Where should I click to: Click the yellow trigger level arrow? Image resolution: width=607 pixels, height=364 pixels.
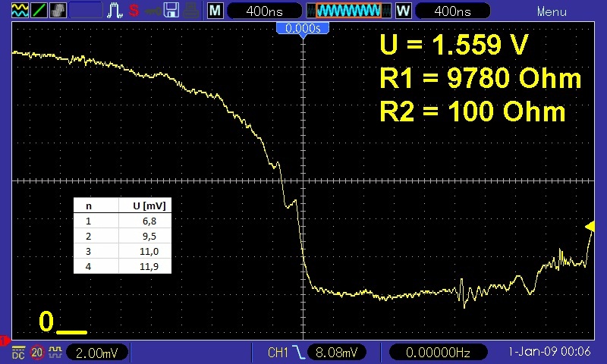(590, 226)
